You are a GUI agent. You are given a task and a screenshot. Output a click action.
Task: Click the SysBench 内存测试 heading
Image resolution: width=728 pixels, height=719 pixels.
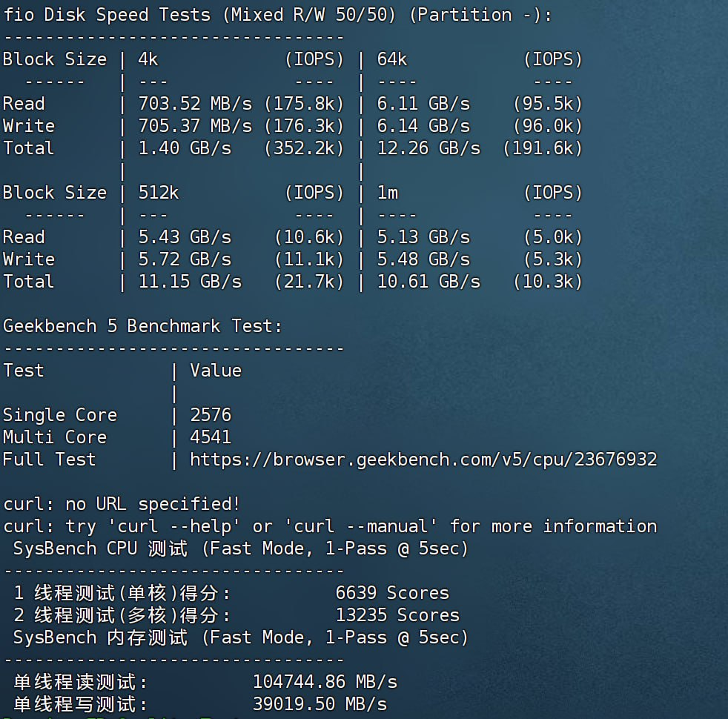click(x=241, y=637)
